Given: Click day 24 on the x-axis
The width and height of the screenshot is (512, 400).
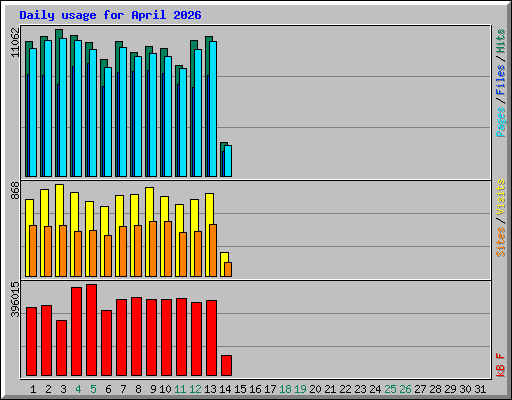Looking at the screenshot, I should [375, 389].
